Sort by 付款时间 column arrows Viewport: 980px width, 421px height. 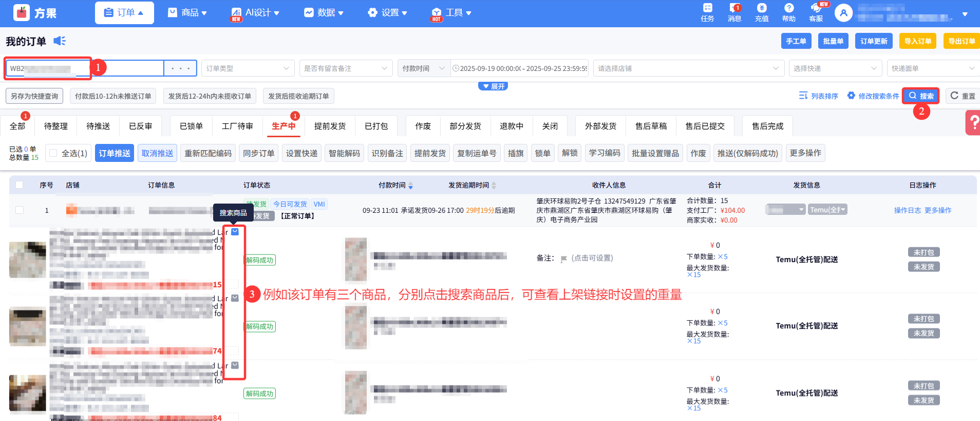point(410,186)
